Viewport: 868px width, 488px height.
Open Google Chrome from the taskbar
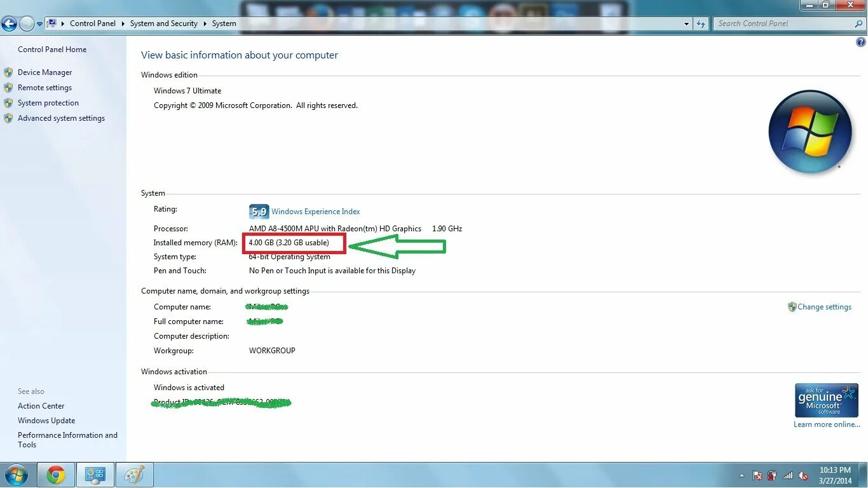click(x=56, y=475)
